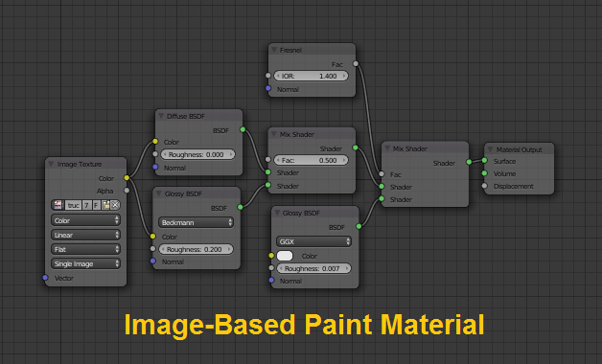Collapse the Fresnel node
This screenshot has width=602, height=364.
click(274, 50)
